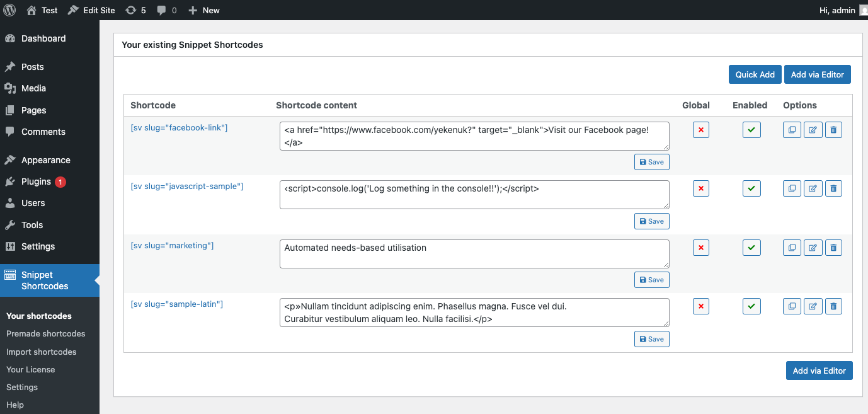The width and height of the screenshot is (868, 414).
Task: Click into the sample-latin content textarea
Action: [x=474, y=313]
